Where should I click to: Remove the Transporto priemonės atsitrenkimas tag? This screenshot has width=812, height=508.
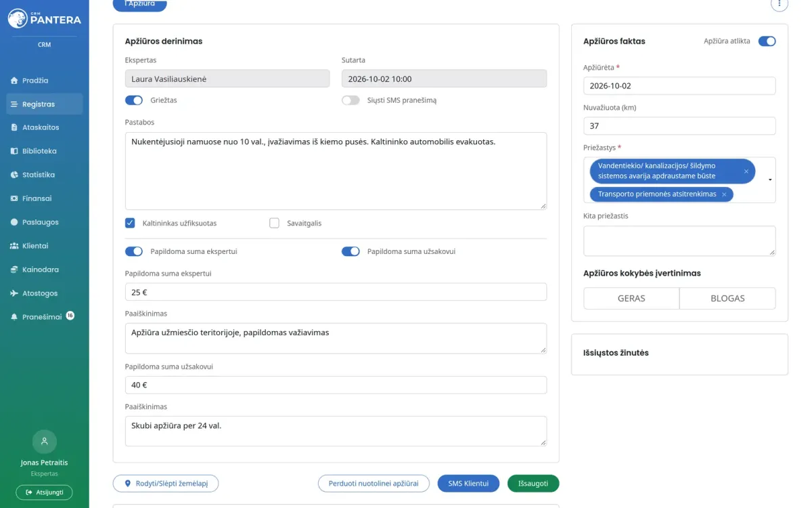coord(724,194)
